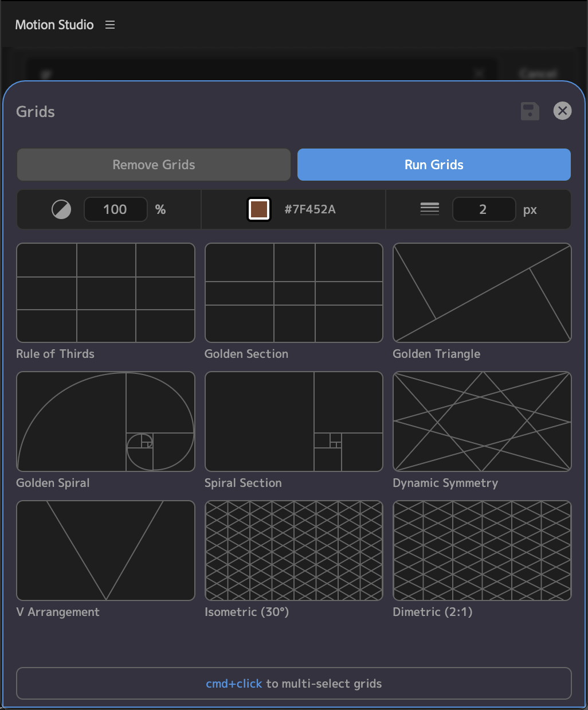Viewport: 588px width, 710px height.
Task: Click the save preset floppy disk icon
Action: [530, 111]
